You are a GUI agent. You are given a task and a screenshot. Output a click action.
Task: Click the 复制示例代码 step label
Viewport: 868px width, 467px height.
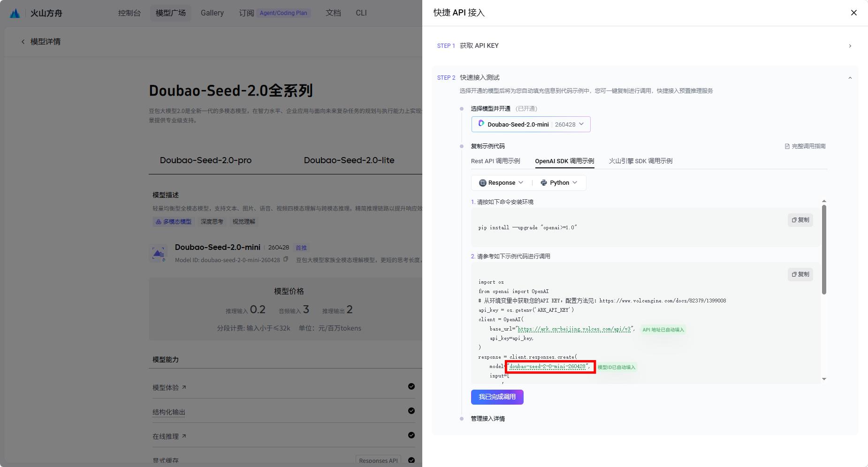(x=488, y=146)
